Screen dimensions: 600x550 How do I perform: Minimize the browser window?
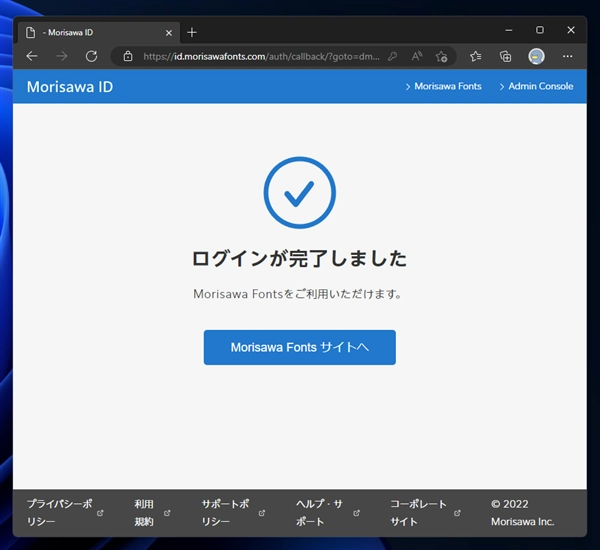click(509, 30)
